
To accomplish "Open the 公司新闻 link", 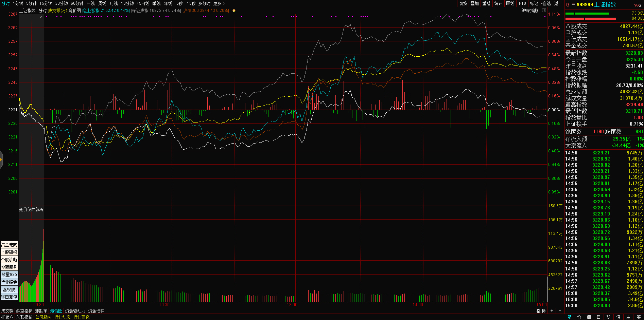I will (43, 317).
